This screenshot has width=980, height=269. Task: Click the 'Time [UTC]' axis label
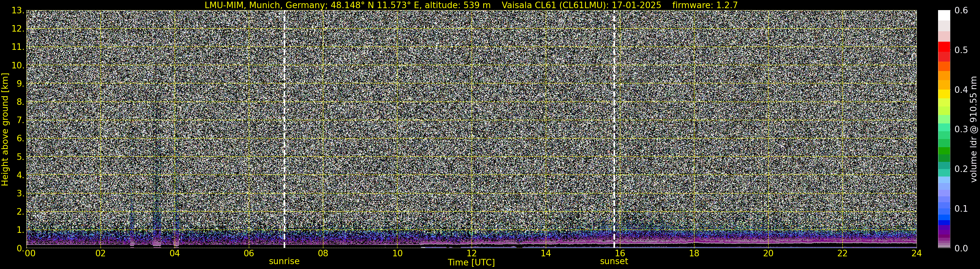471,262
